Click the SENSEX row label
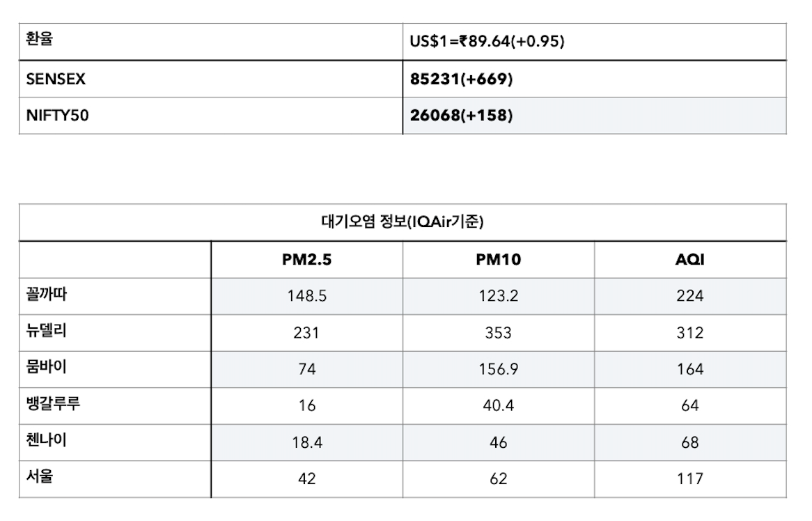This screenshot has width=812, height=521. (x=56, y=79)
